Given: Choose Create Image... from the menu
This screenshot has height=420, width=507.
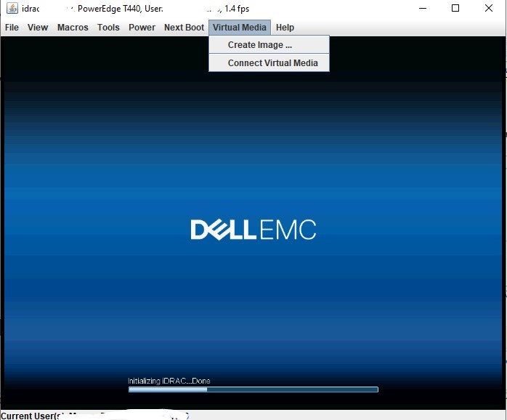Looking at the screenshot, I should click(x=269, y=44).
